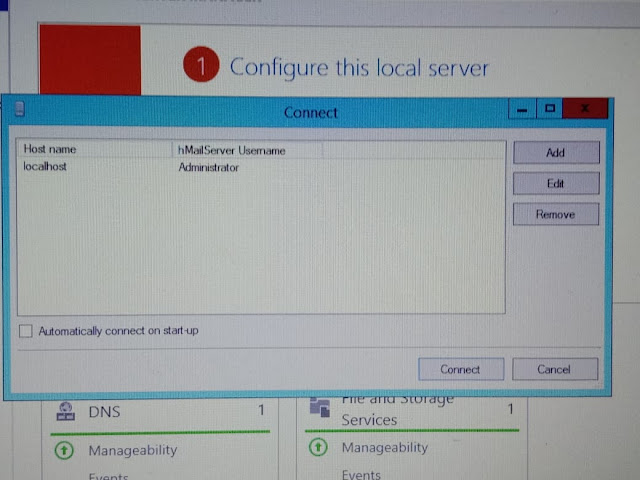This screenshot has width=640, height=480.
Task: Click the hMailServer icon in title bar
Action: 20,109
